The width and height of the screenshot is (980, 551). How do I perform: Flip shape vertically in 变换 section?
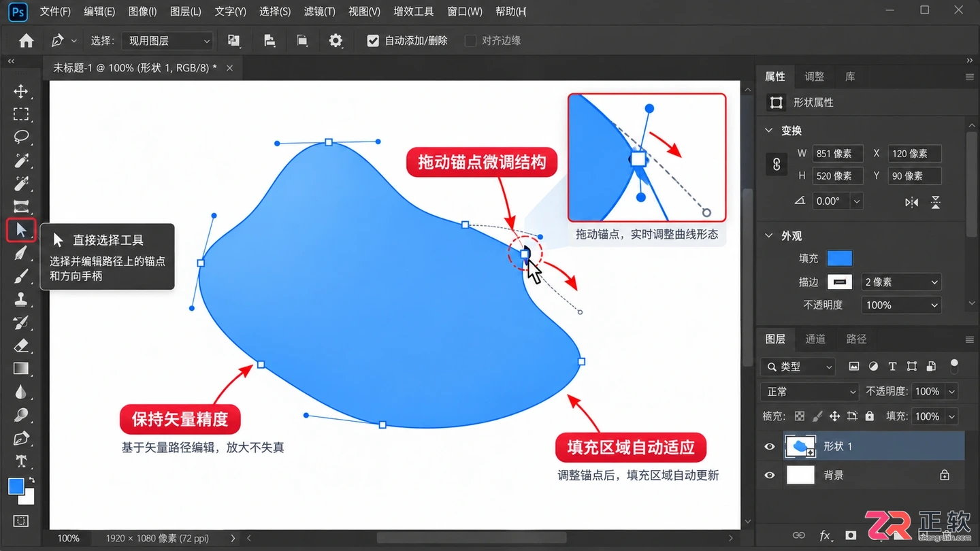[936, 202]
